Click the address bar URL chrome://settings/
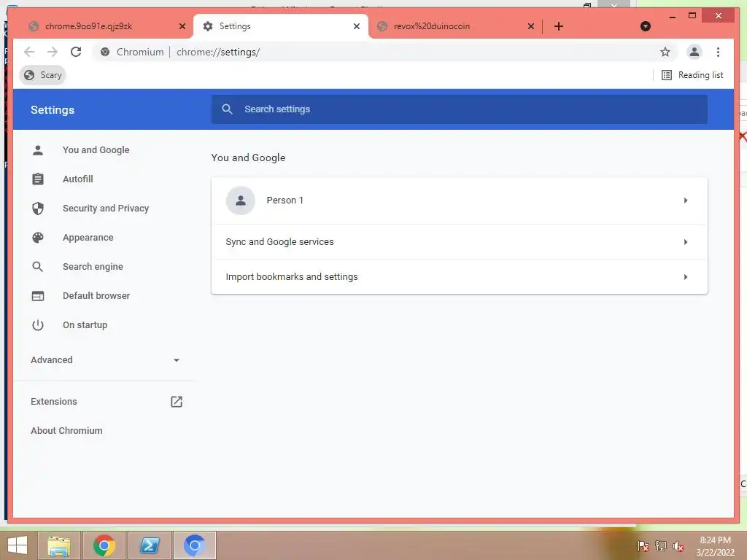 (218, 52)
